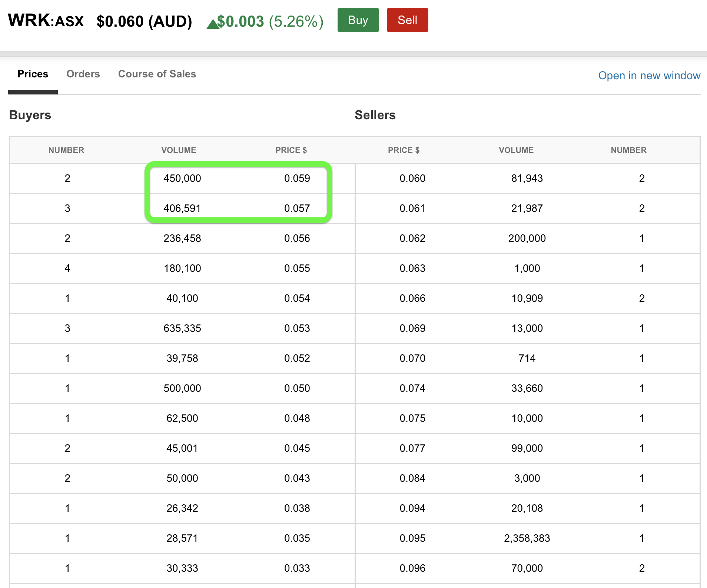The image size is (707, 588).
Task: Select buyers price 0.056
Action: tap(297, 238)
